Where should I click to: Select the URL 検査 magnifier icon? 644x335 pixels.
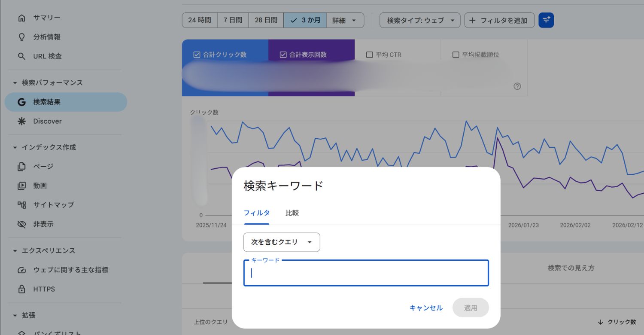click(22, 57)
